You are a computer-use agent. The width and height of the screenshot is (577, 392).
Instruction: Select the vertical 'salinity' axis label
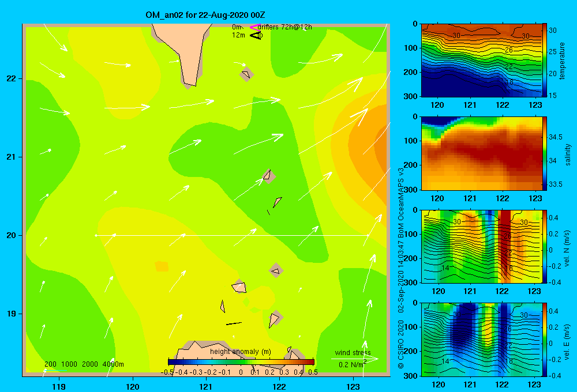point(568,154)
